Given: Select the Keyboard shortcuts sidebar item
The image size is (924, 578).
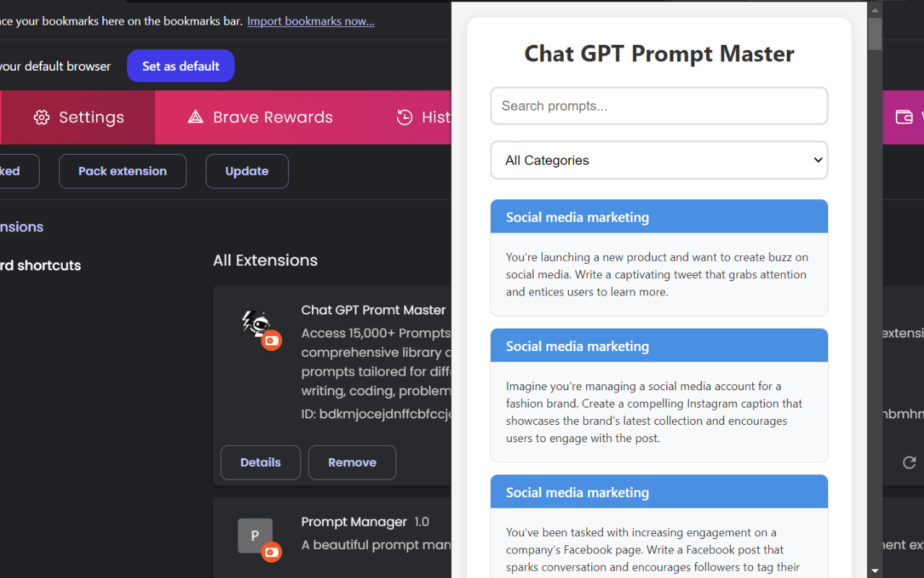Looking at the screenshot, I should coord(40,265).
